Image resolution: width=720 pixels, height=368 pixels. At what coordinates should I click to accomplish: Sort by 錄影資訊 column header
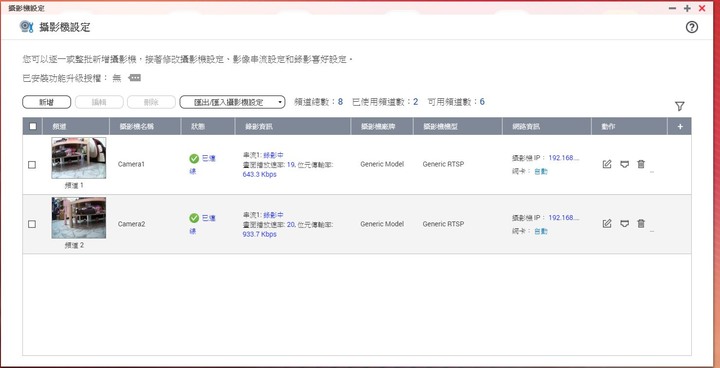(x=292, y=126)
